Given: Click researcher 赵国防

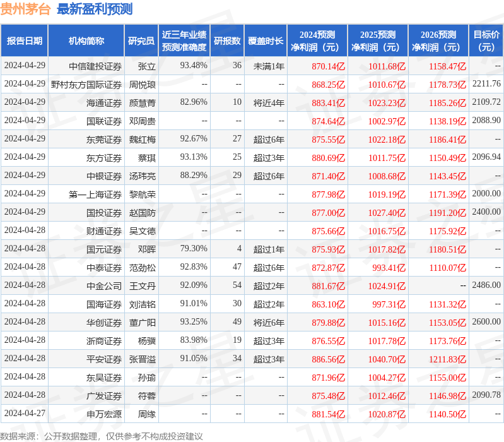Looking at the screenshot, I should tap(143, 213).
